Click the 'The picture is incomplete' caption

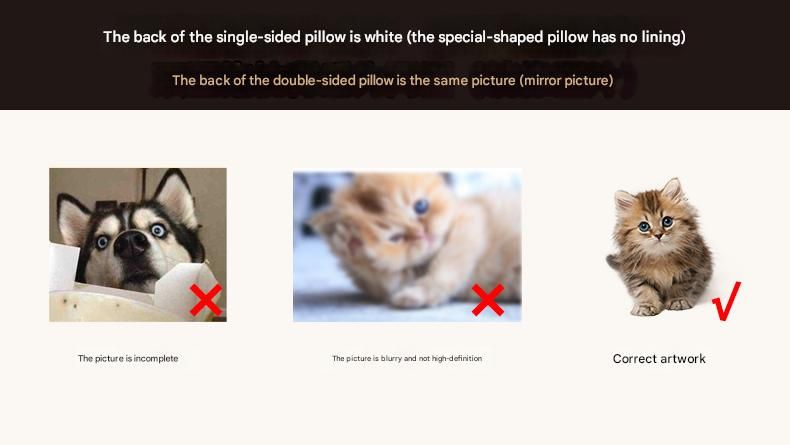coord(128,358)
